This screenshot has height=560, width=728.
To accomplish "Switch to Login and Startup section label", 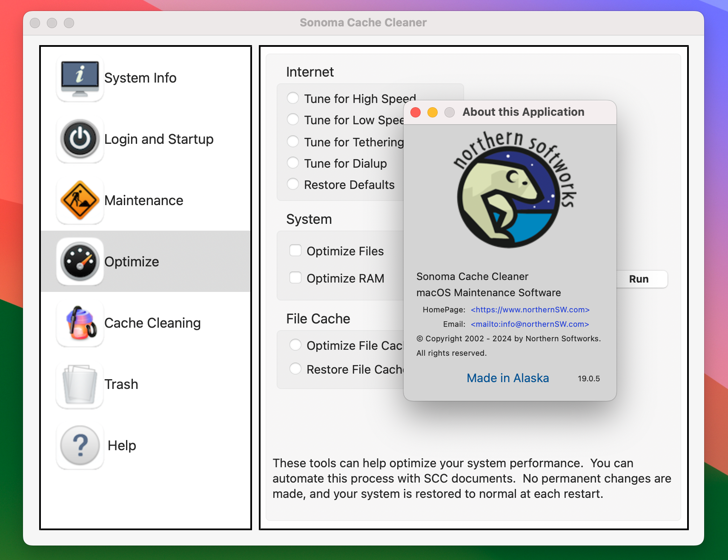I will [159, 139].
